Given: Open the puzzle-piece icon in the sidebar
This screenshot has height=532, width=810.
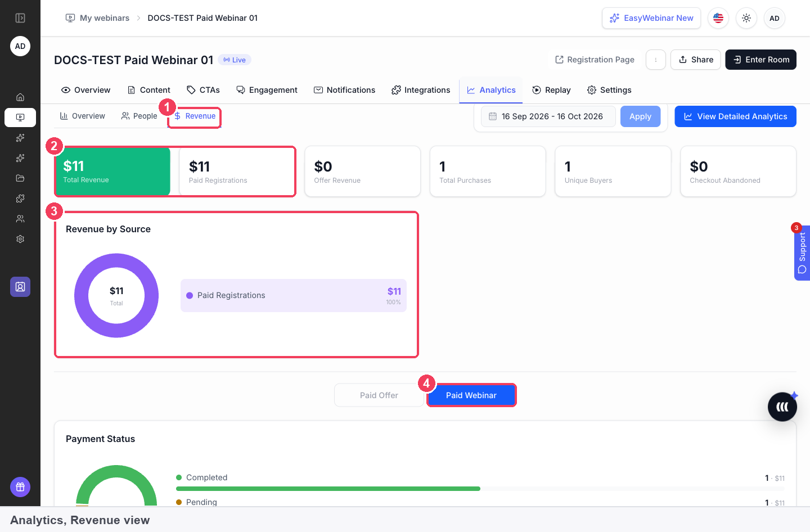Looking at the screenshot, I should point(20,199).
